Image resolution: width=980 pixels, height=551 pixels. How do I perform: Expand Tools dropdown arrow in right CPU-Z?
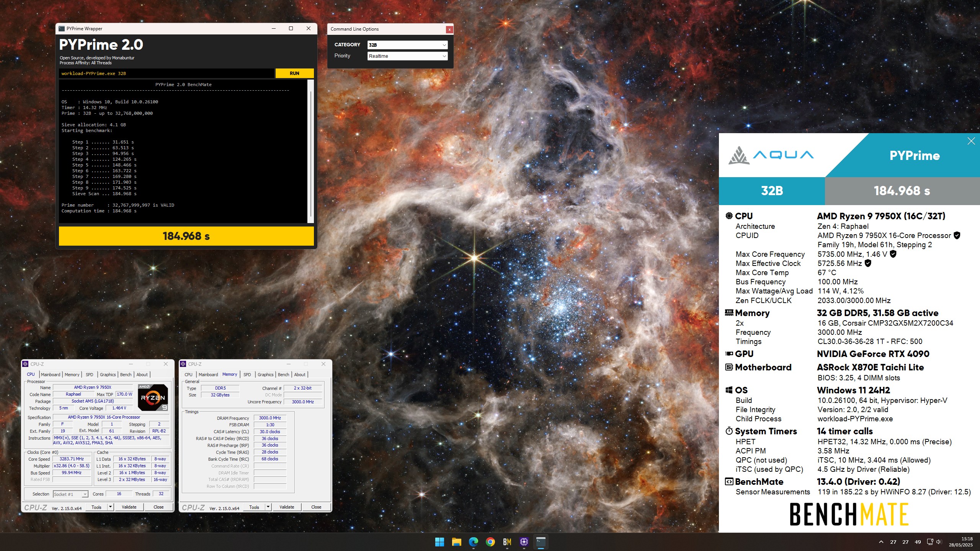click(x=268, y=507)
